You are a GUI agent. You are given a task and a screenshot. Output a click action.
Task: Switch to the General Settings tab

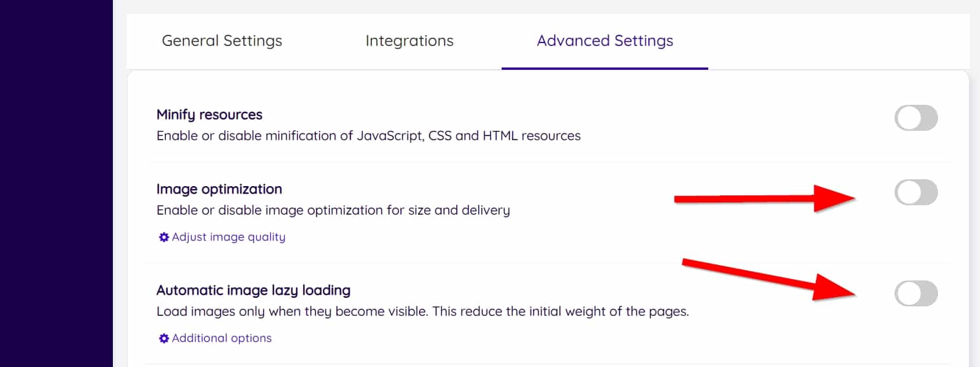(222, 41)
